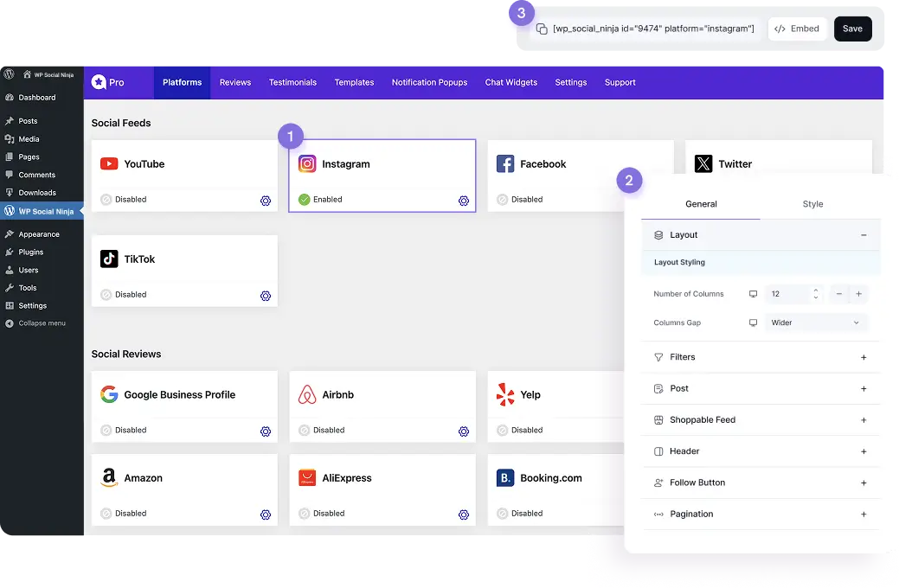The height and width of the screenshot is (588, 899).
Task: Click device icon beside Number of Columns
Action: click(754, 294)
